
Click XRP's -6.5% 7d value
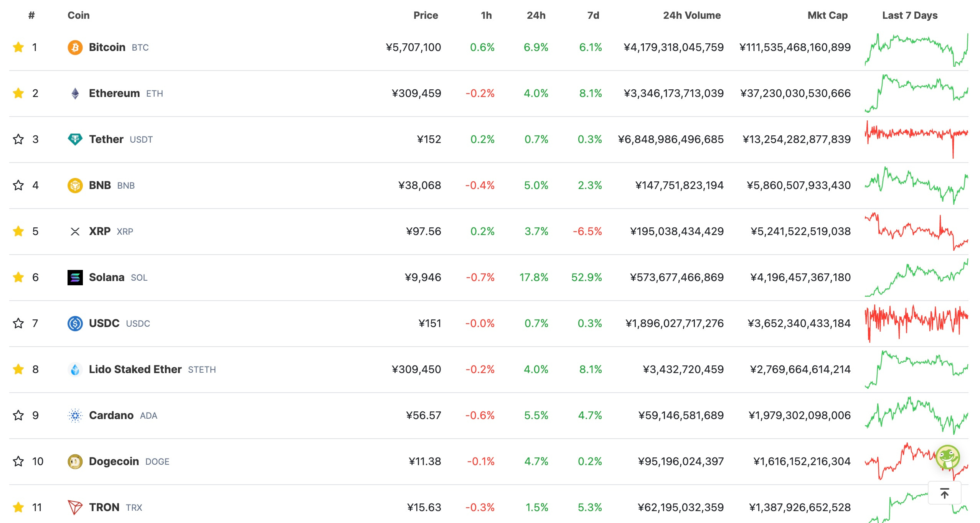(587, 231)
